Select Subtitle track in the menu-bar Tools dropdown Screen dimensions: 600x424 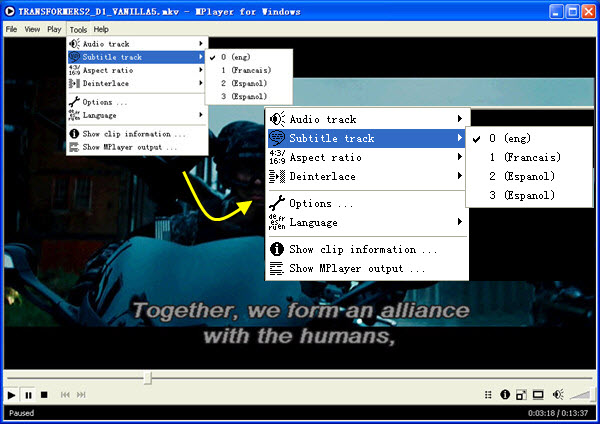(137, 57)
